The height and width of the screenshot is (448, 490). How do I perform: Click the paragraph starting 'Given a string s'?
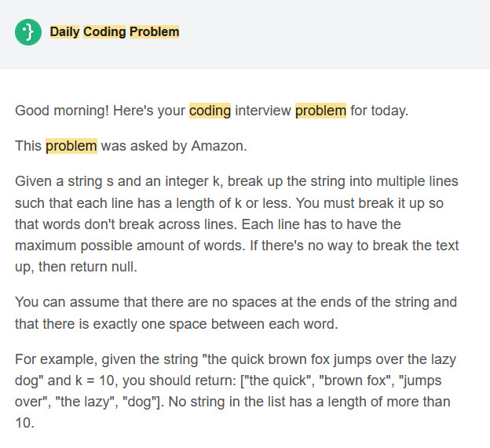(237, 224)
